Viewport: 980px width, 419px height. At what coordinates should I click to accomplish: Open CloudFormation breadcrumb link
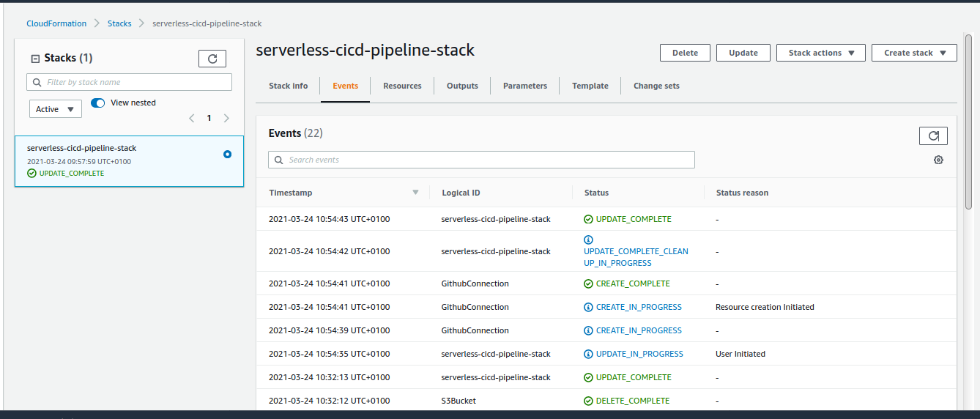(x=56, y=23)
